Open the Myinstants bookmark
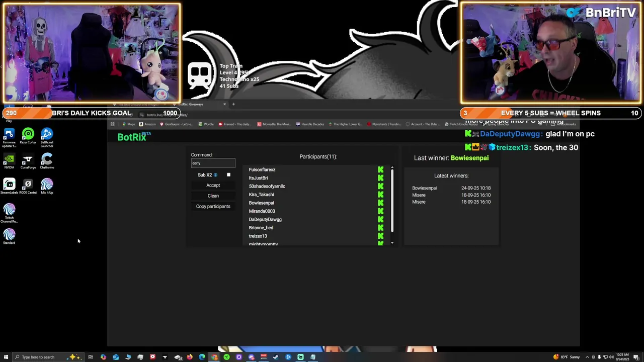 [x=384, y=124]
